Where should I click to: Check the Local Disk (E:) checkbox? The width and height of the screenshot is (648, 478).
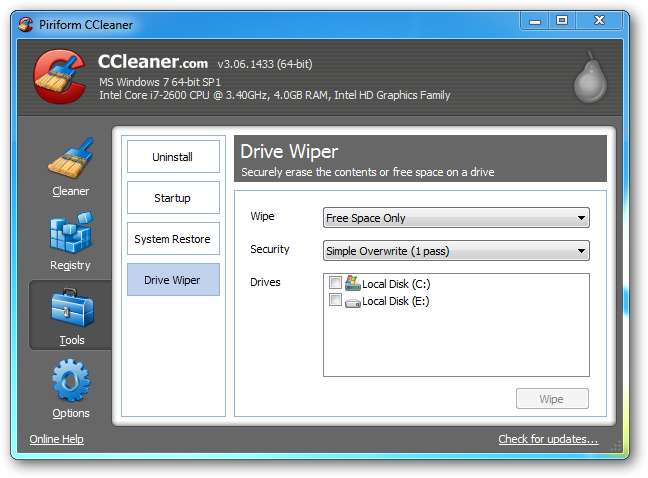335,300
